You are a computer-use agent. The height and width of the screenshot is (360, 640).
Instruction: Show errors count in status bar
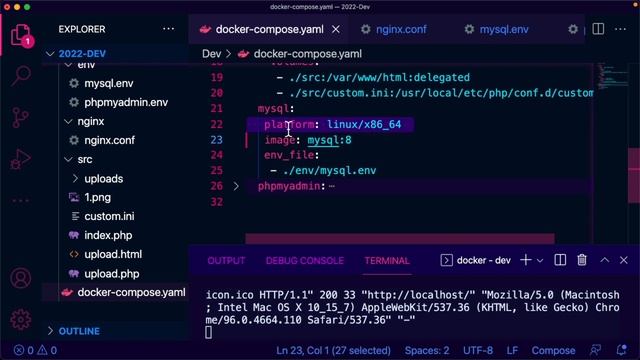tap(24, 350)
